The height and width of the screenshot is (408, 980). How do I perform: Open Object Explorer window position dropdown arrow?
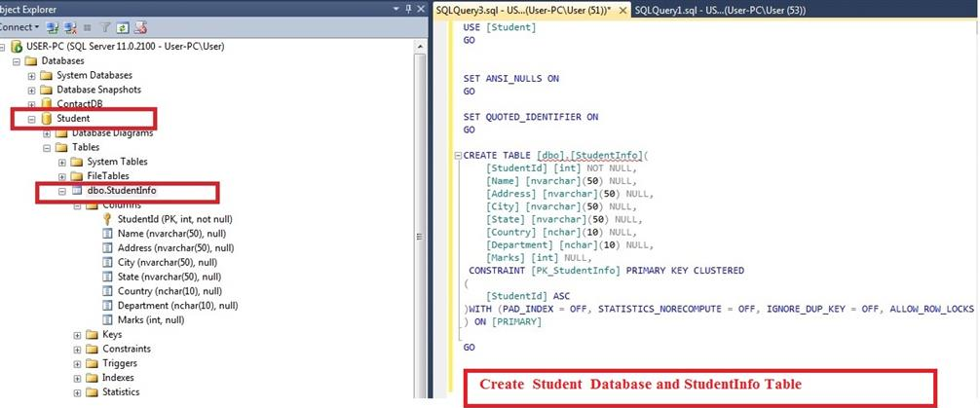(x=396, y=9)
